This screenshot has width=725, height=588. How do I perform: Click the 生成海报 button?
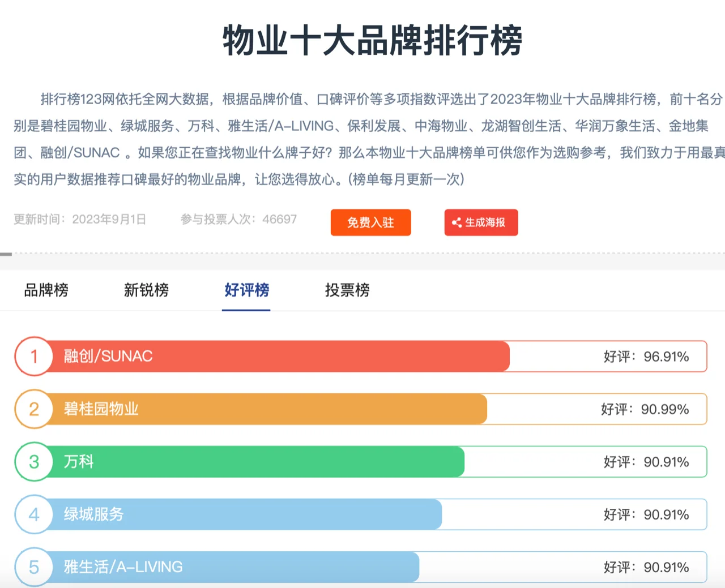(x=481, y=222)
